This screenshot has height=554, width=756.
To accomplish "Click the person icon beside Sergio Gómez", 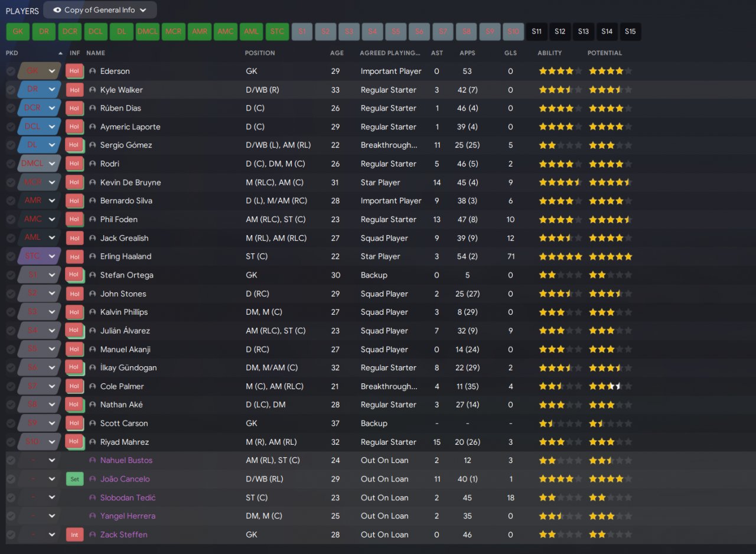I will click(x=93, y=145).
